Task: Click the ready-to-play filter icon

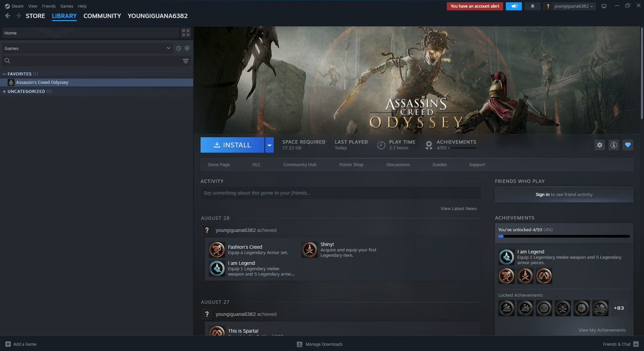Action: point(187,48)
